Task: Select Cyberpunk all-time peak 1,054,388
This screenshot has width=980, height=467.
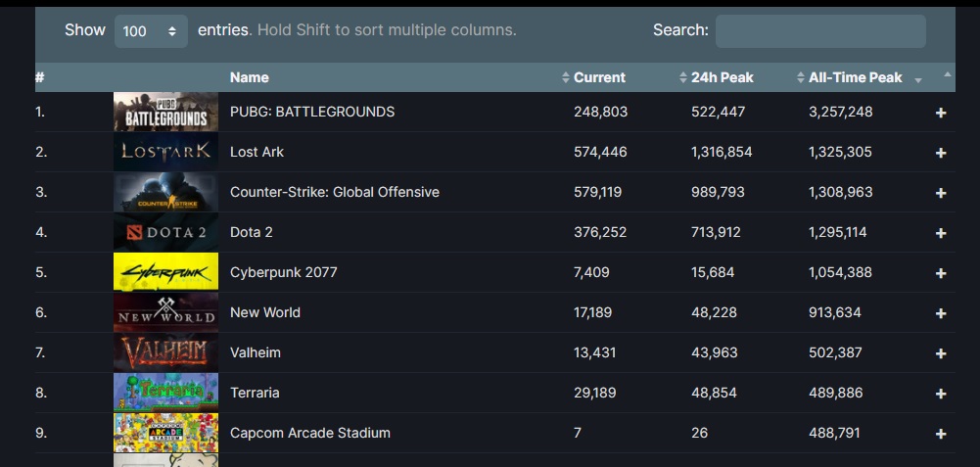Action: pos(840,272)
